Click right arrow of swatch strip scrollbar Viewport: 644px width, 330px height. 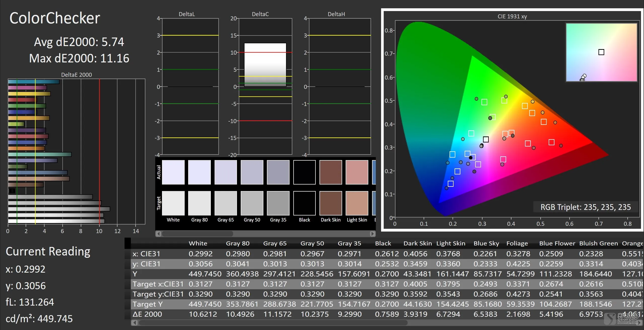coord(373,234)
